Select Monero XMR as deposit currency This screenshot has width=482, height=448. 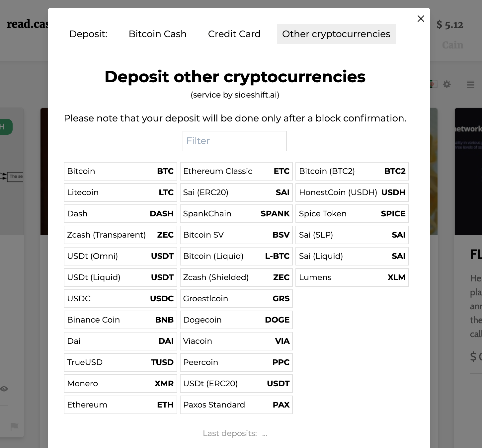click(x=120, y=384)
